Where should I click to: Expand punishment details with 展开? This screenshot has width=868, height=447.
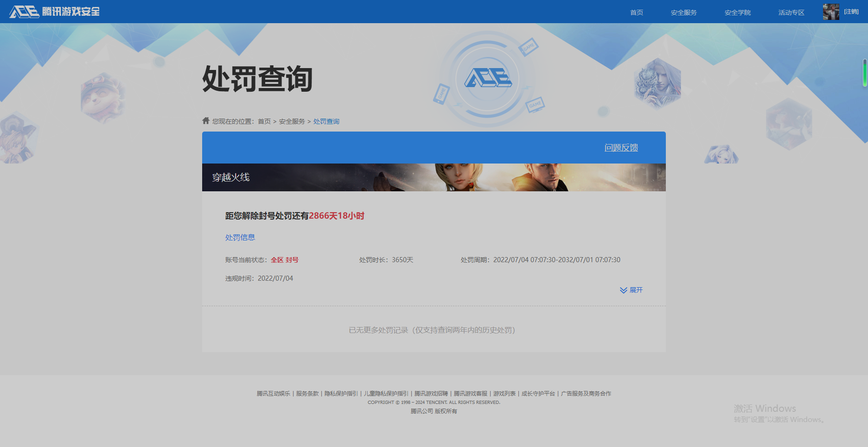636,290
